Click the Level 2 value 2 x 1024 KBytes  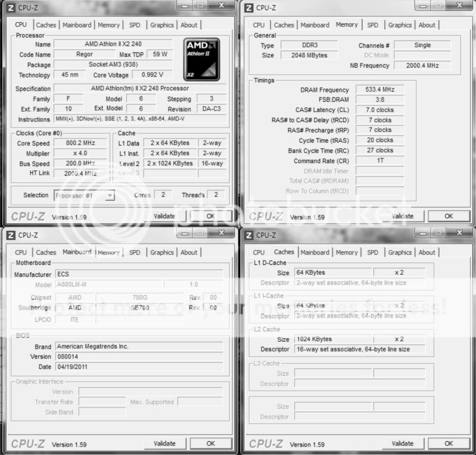point(170,163)
